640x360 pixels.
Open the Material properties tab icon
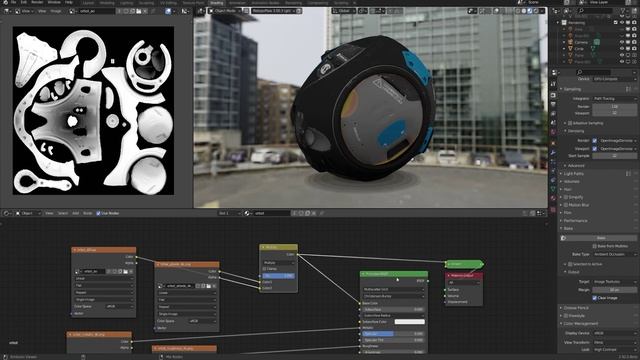tap(553, 199)
